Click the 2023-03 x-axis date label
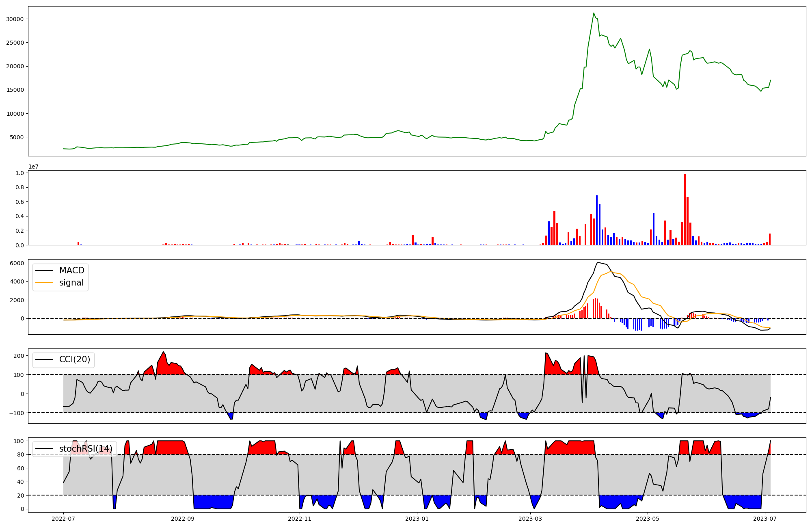The height and width of the screenshot is (528, 812). click(530, 519)
